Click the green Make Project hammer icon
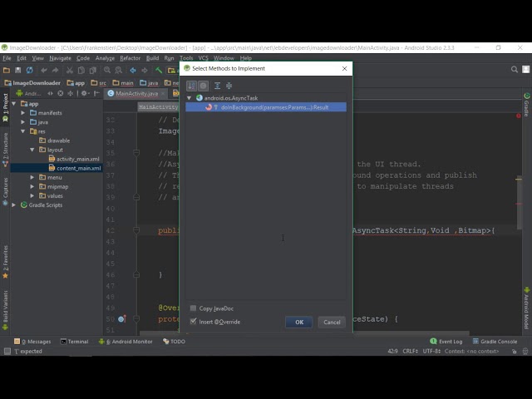Screen dimensions: 532x399 coord(159,70)
